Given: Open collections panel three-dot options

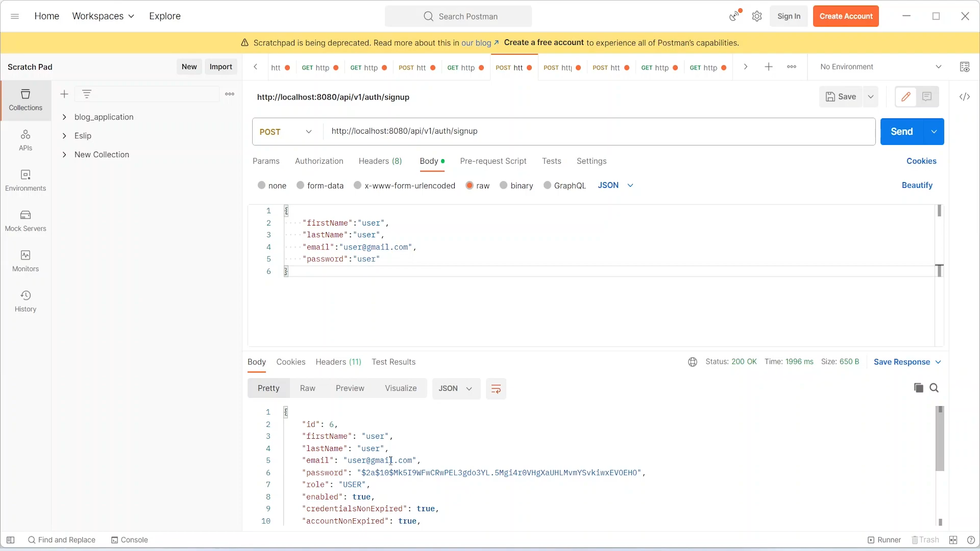Looking at the screenshot, I should tap(230, 94).
